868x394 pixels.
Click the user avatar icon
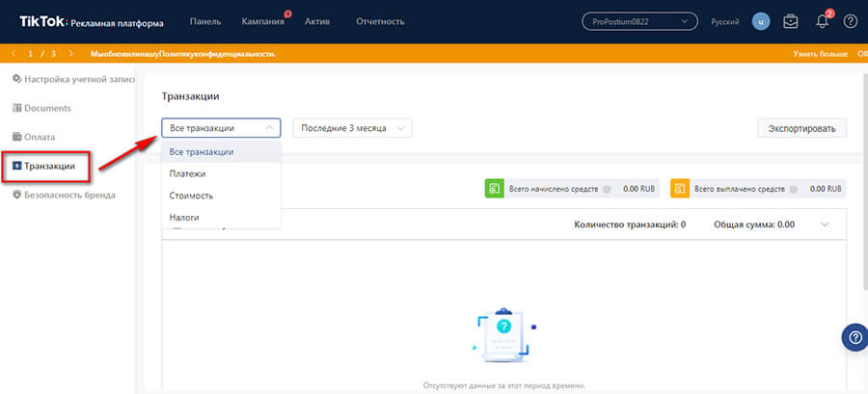point(761,21)
